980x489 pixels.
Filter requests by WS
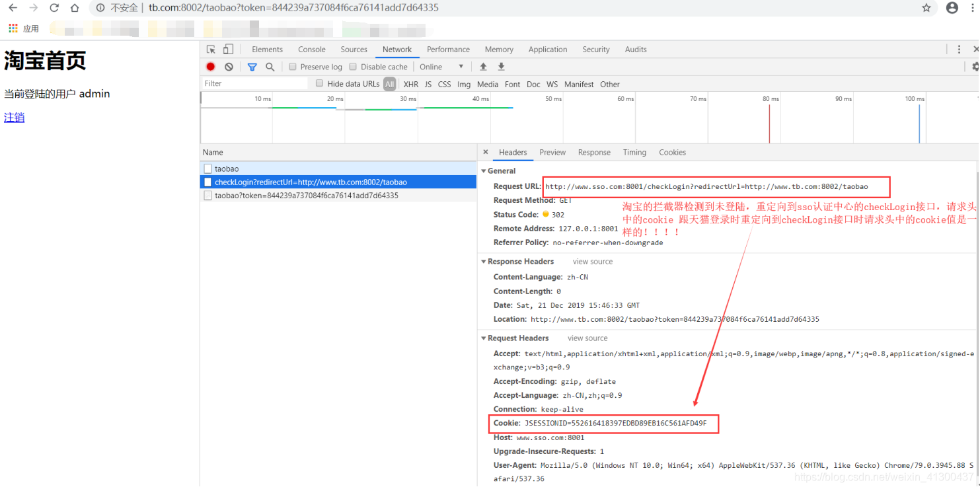tap(552, 85)
